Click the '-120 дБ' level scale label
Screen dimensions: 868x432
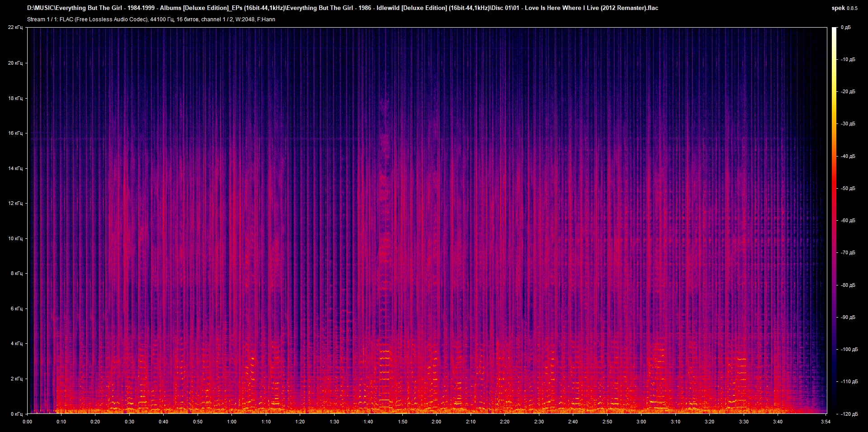click(x=849, y=414)
